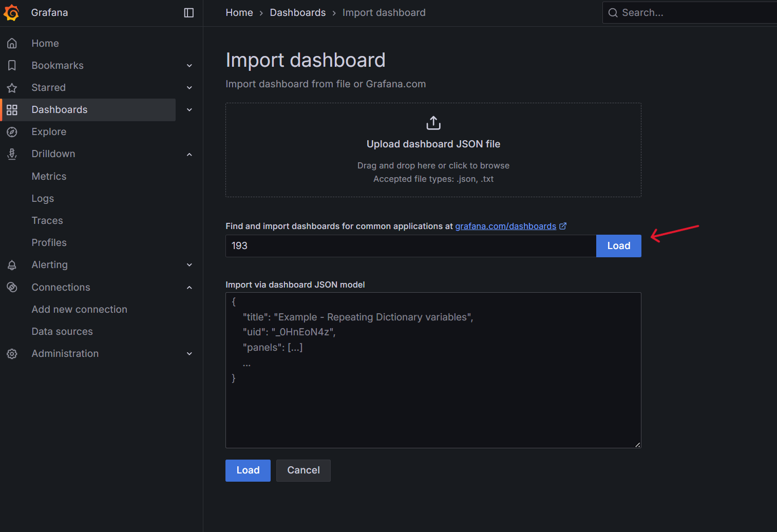Screen dimensions: 777x532
Task: Open Alerting in the sidebar
Action: tap(50, 265)
